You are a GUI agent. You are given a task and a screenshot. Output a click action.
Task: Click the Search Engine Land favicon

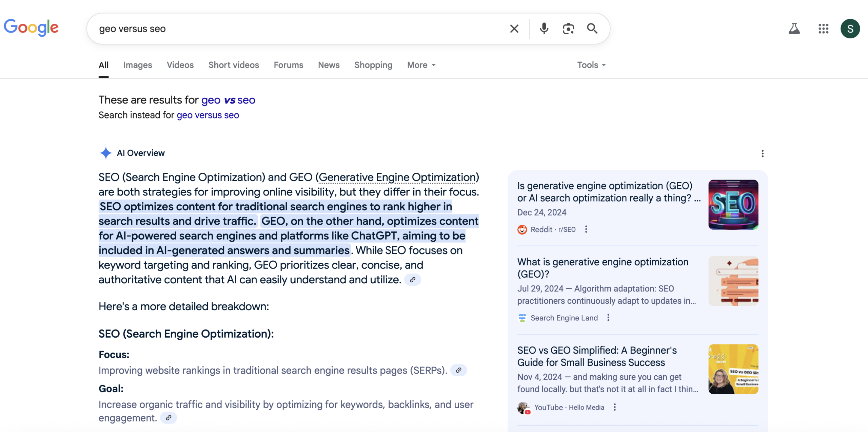click(x=522, y=318)
